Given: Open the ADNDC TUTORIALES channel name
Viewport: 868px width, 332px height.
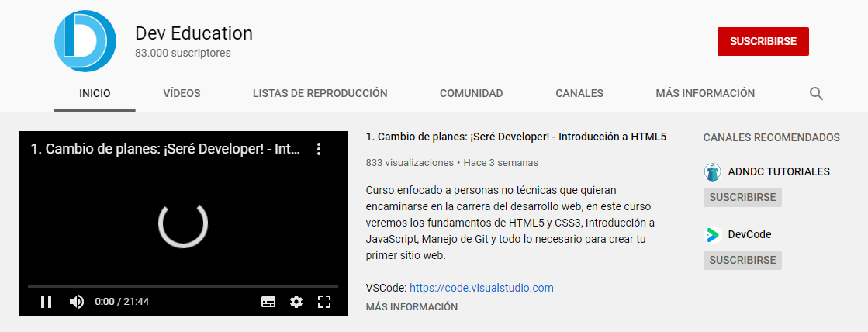Looking at the screenshot, I should click(779, 172).
